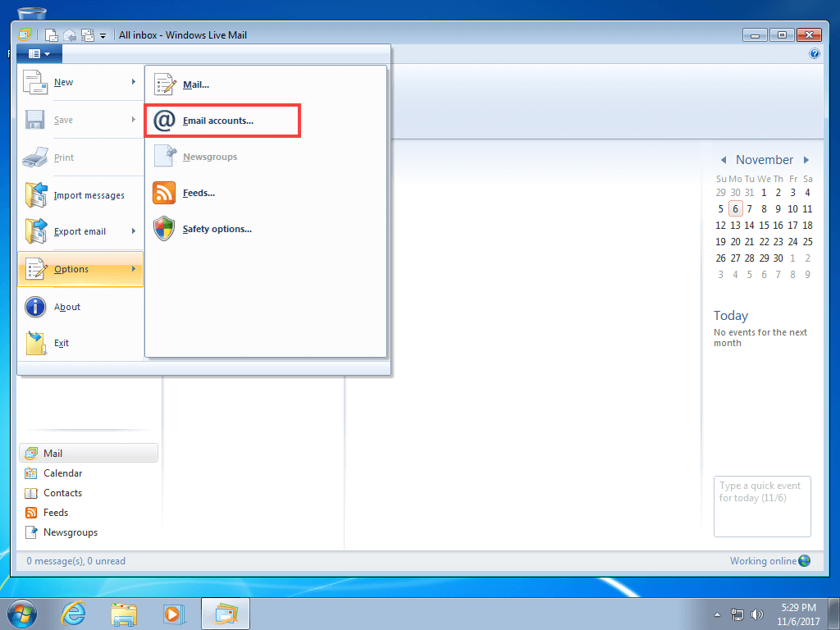840x630 pixels.
Task: Select November 30 in calendar
Action: tap(778, 258)
